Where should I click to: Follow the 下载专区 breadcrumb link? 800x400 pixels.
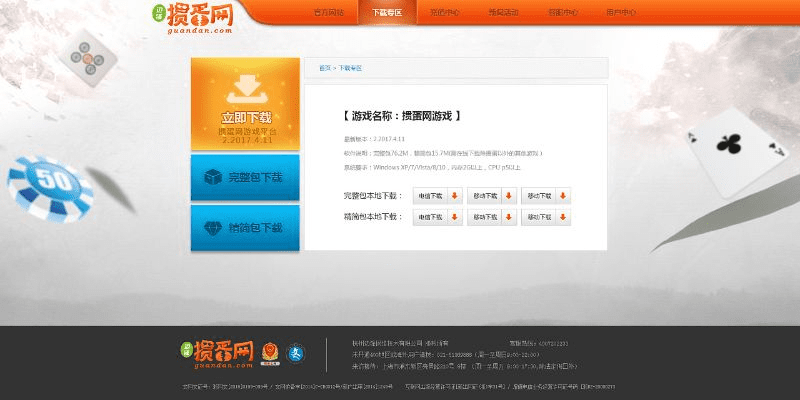pos(350,68)
